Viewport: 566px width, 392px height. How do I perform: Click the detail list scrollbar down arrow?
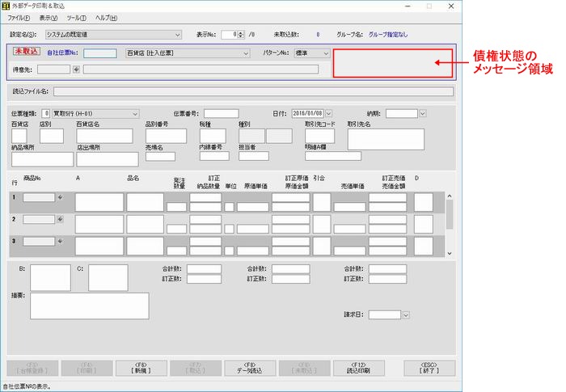click(450, 254)
